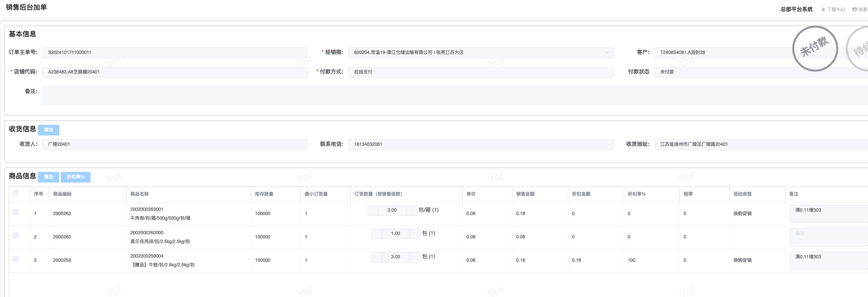The height and width of the screenshot is (297, 868).
Task: Increase 牛蛙 gift quantity with plus
Action: pyautogui.click(x=415, y=257)
